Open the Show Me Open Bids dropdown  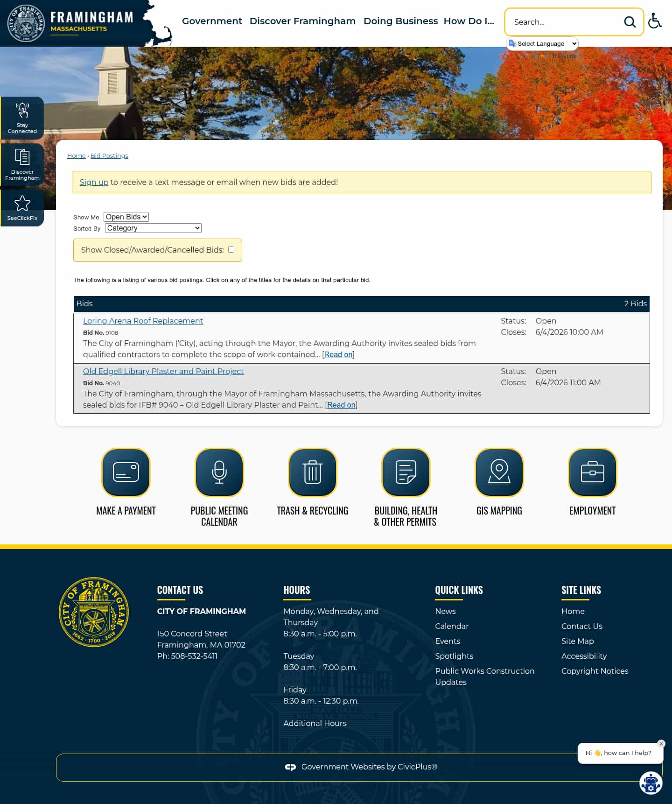pyautogui.click(x=126, y=217)
